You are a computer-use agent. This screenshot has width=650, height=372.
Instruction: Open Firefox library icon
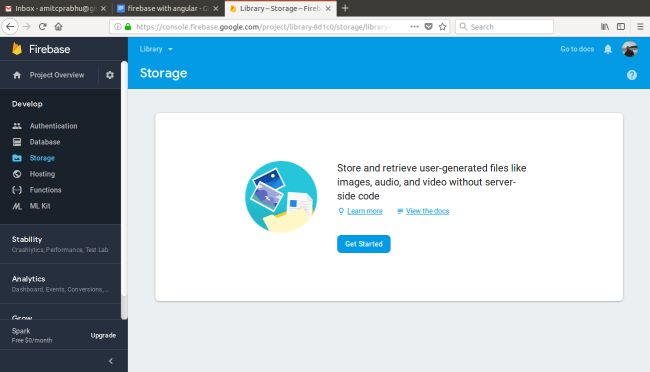pyautogui.click(x=605, y=27)
